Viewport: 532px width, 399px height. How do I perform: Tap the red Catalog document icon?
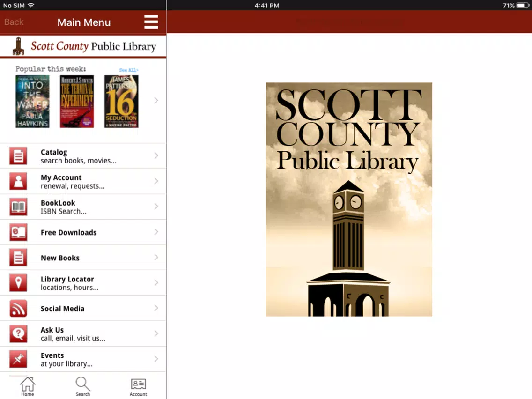(18, 156)
